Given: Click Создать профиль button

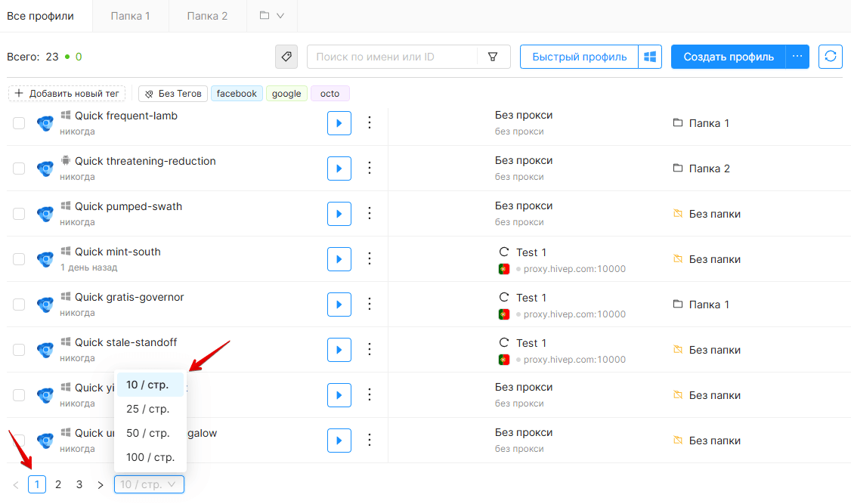Looking at the screenshot, I should [729, 57].
